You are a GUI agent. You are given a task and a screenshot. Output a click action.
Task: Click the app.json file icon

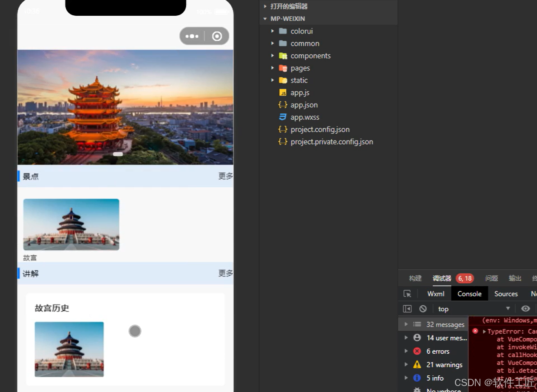[283, 105]
